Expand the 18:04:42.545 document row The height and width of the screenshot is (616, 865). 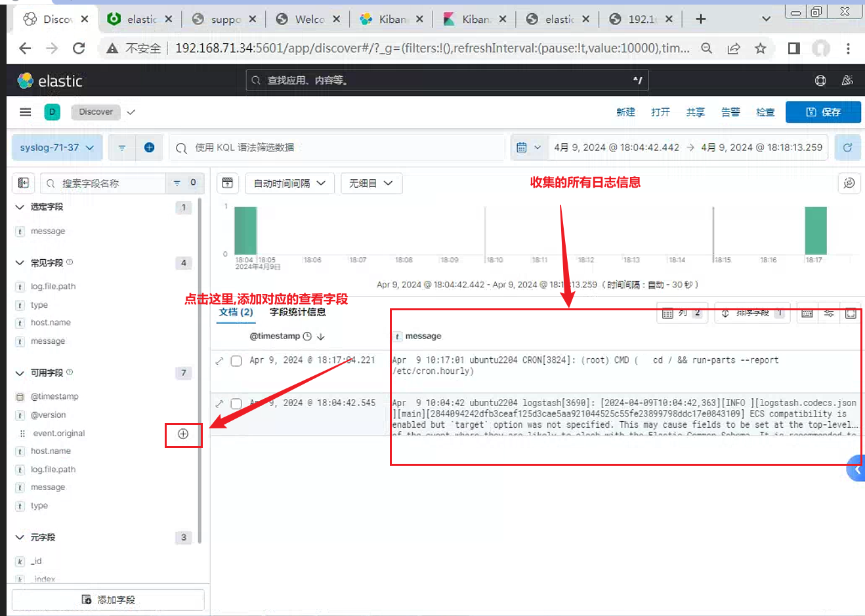point(219,403)
